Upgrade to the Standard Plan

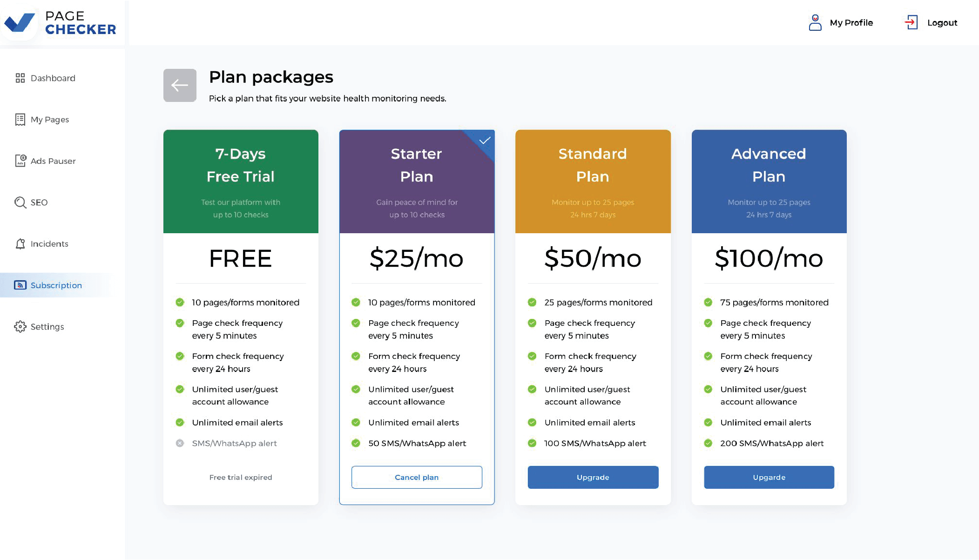[x=593, y=477]
